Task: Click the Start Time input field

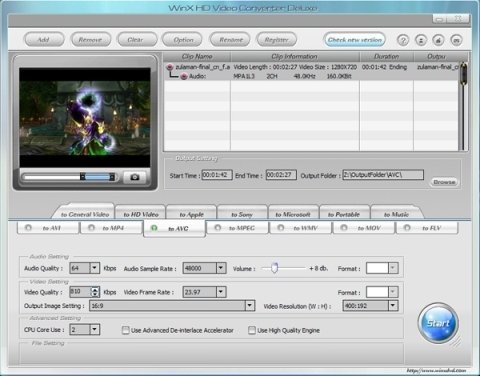Action: pyautogui.click(x=217, y=175)
